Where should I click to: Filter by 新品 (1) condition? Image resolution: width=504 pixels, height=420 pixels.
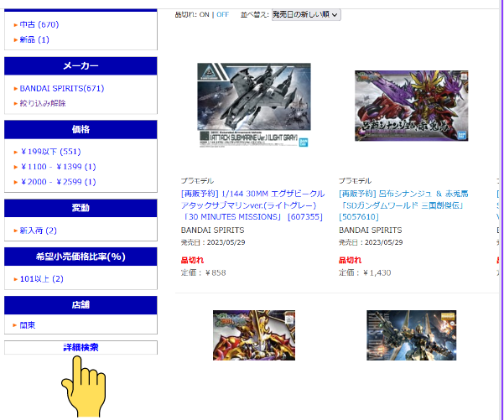click(34, 40)
